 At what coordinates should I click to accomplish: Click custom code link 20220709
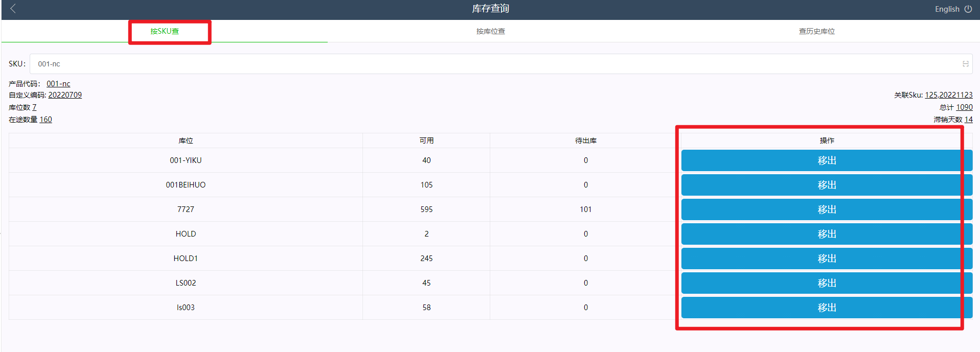pos(65,95)
